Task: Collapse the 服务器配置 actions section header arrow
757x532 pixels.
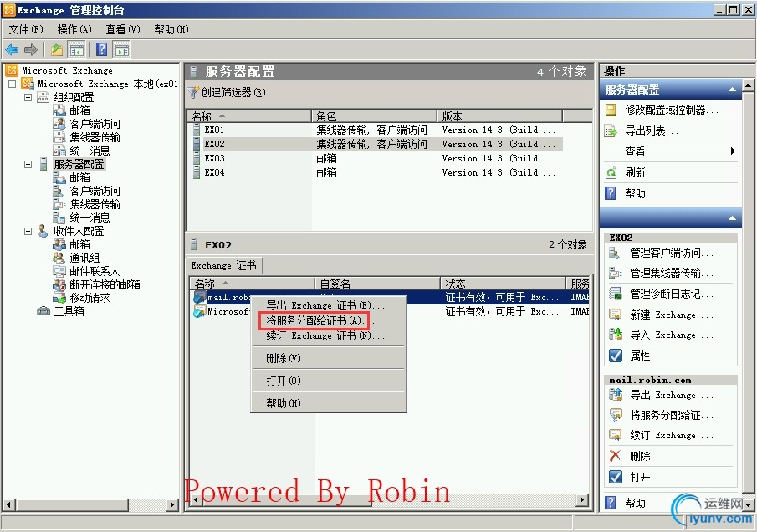Action: click(x=733, y=90)
